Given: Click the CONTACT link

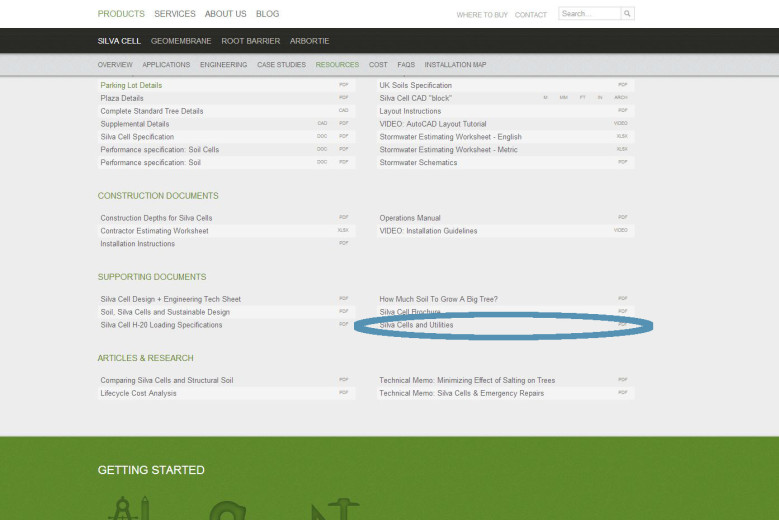Looking at the screenshot, I should [531, 15].
